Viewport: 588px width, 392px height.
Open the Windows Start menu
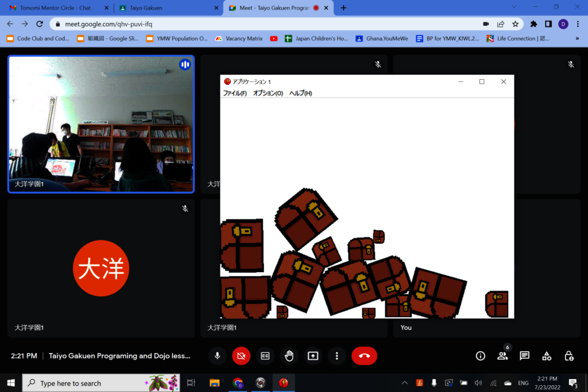(x=11, y=383)
